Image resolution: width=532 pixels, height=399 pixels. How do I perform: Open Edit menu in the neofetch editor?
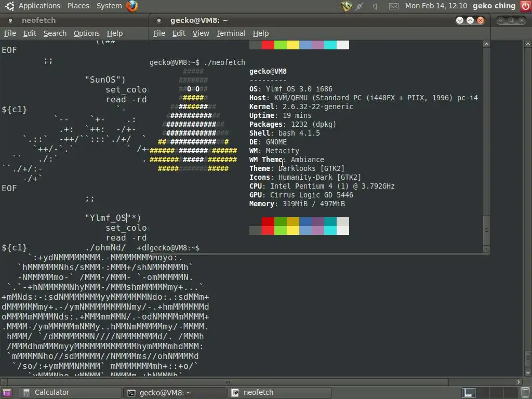click(30, 33)
